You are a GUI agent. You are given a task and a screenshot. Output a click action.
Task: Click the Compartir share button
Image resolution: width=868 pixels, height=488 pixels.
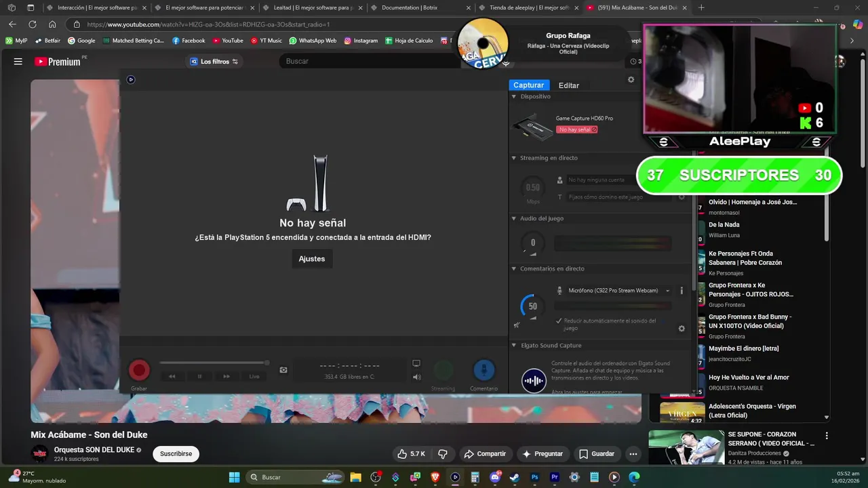tap(485, 453)
